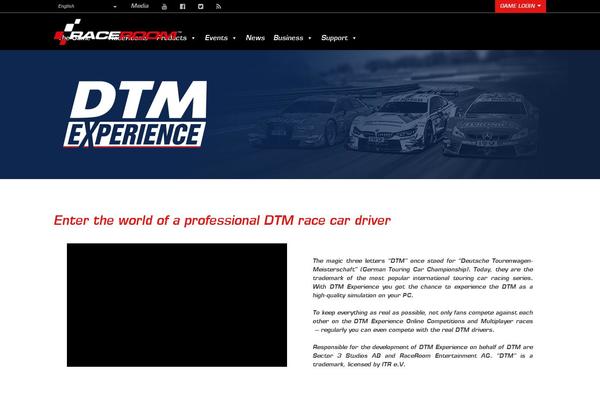
Task: Open the Facebook icon link
Action: pyautogui.click(x=183, y=6)
